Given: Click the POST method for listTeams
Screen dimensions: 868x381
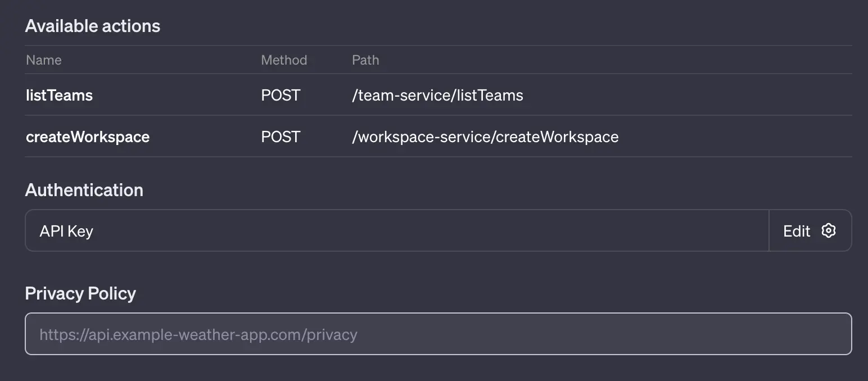Looking at the screenshot, I should (279, 95).
